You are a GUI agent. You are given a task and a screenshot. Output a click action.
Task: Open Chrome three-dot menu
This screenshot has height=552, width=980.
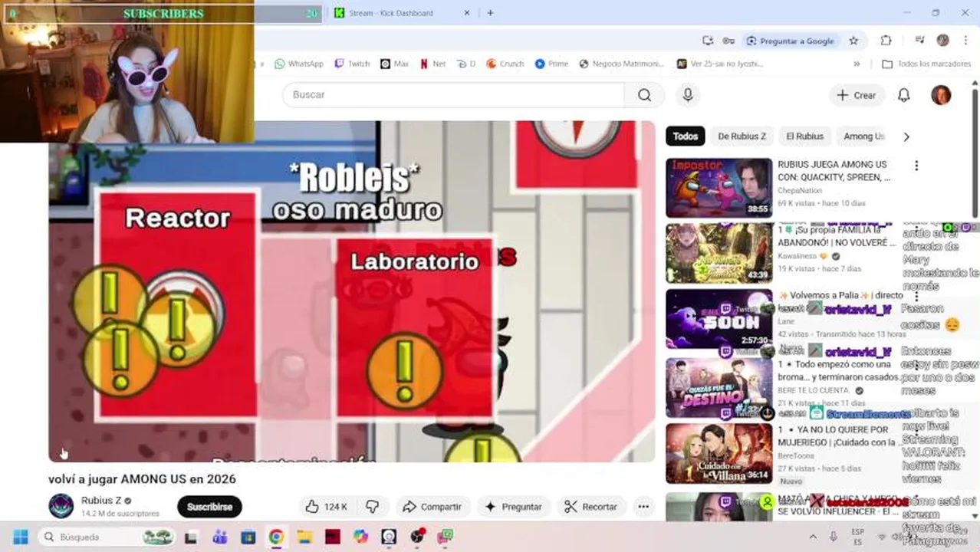(966, 41)
